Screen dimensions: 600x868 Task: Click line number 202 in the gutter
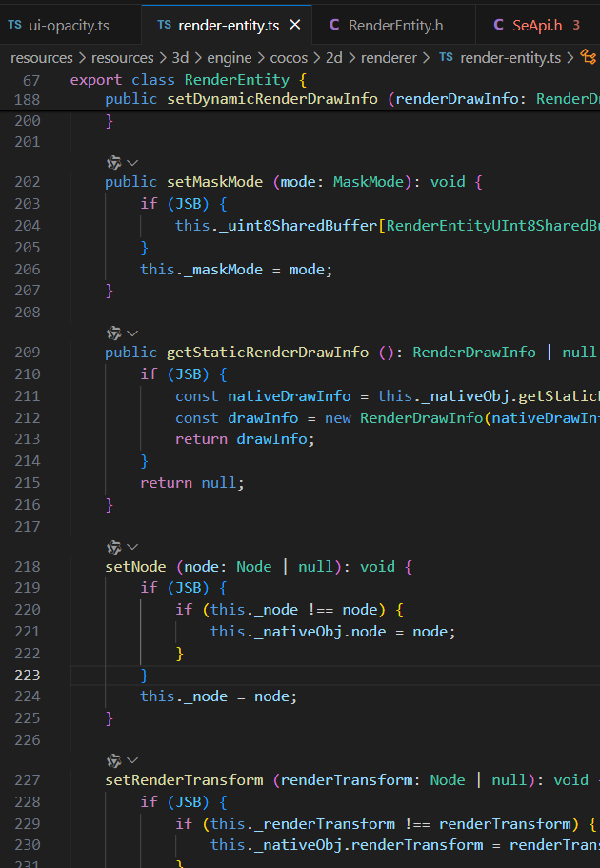coord(27,182)
